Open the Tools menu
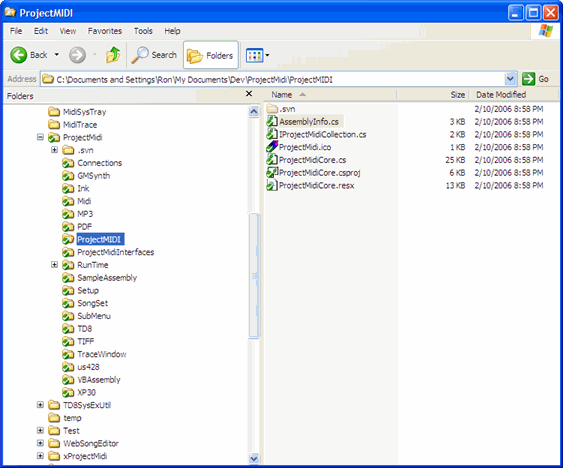563x468 pixels. click(143, 31)
